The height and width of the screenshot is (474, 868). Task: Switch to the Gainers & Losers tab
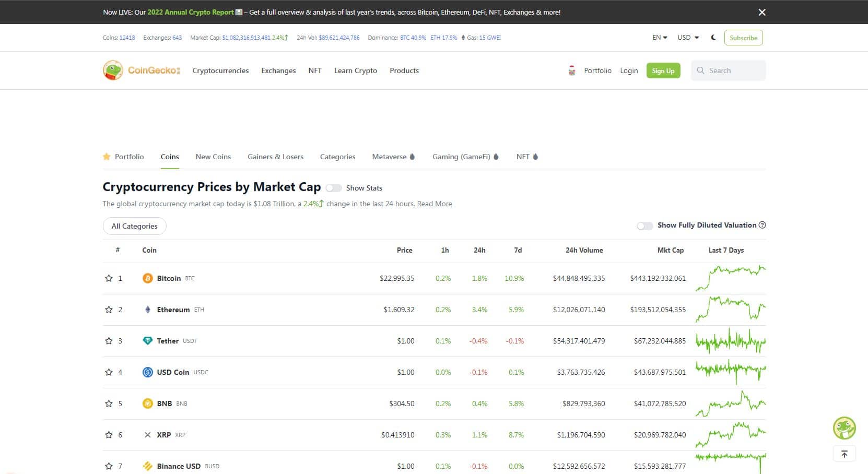point(275,157)
